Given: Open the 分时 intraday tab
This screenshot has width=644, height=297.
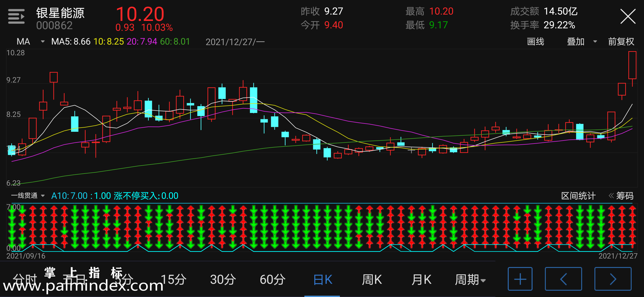Looking at the screenshot, I should click(x=25, y=280).
